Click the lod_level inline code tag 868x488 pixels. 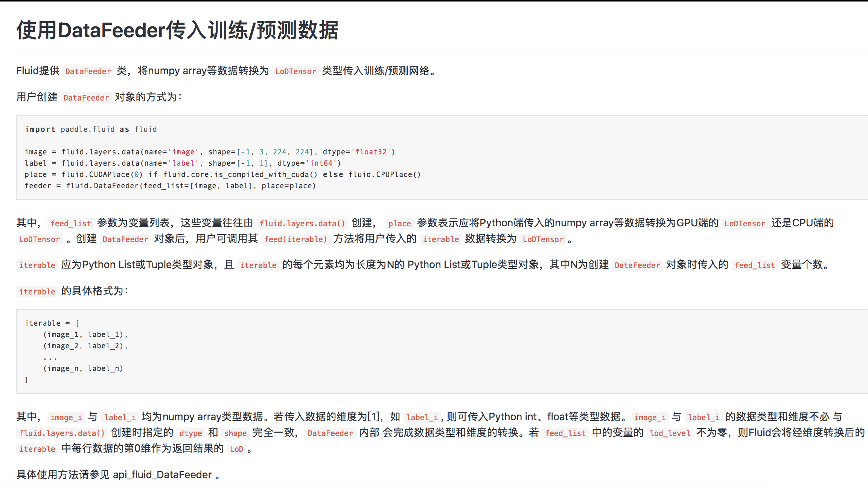click(x=670, y=433)
